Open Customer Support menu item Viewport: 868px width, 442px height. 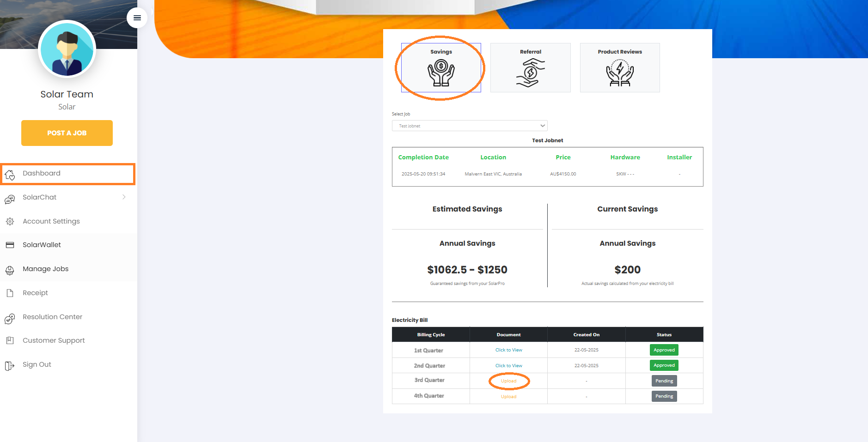(54, 340)
